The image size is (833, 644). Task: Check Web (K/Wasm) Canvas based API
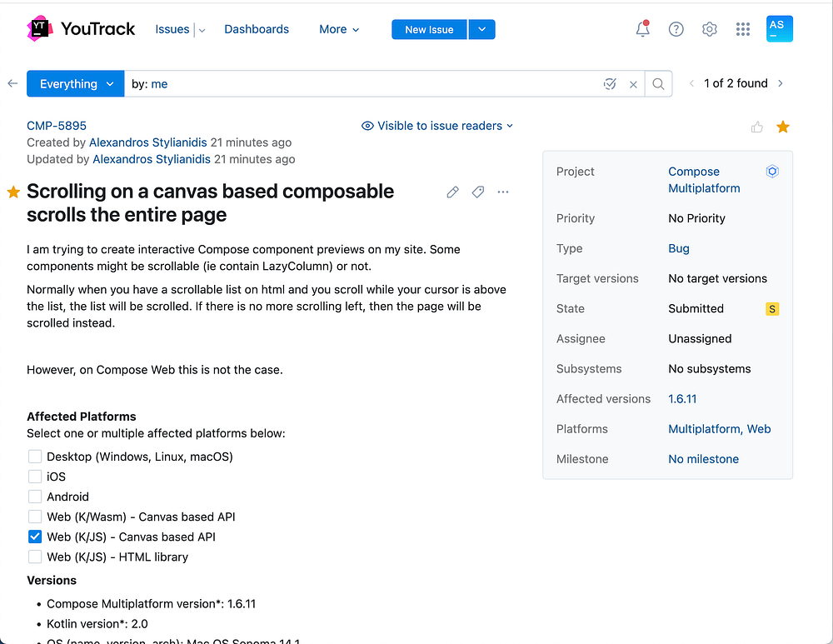click(35, 517)
